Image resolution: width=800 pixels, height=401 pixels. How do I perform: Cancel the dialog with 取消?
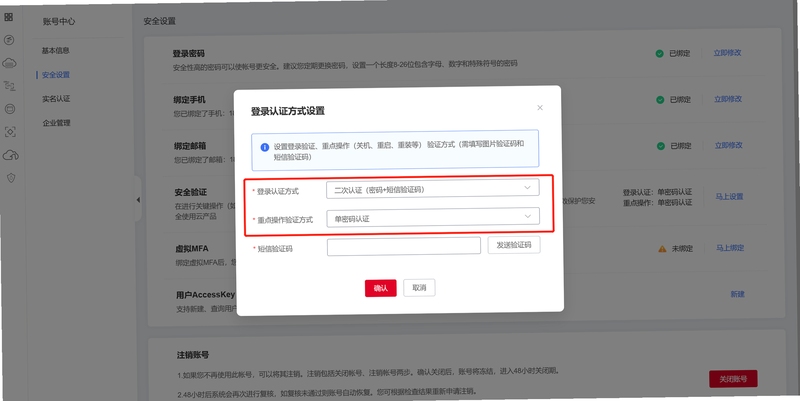tap(419, 288)
